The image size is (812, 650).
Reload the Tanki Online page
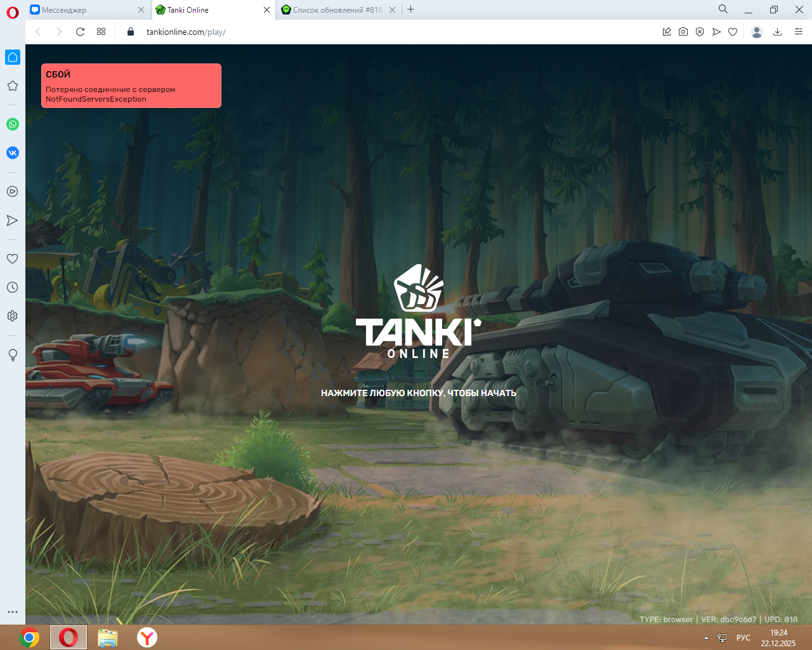80,32
